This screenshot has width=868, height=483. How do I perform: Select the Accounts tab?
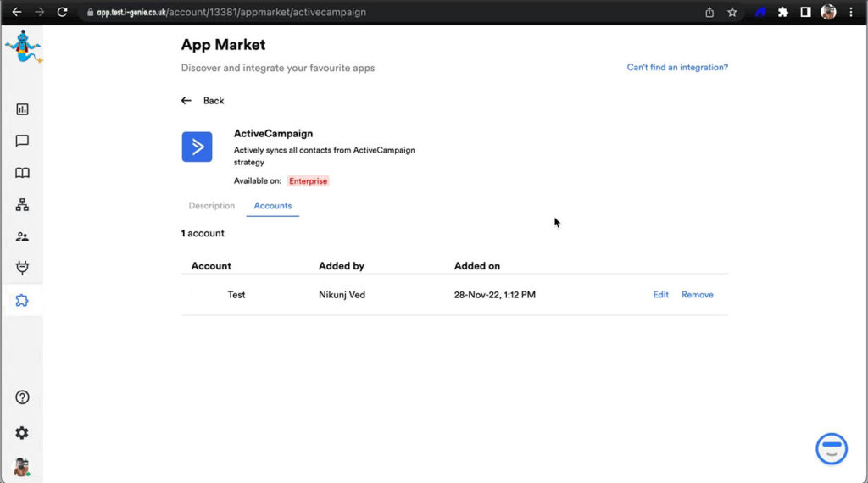273,206
